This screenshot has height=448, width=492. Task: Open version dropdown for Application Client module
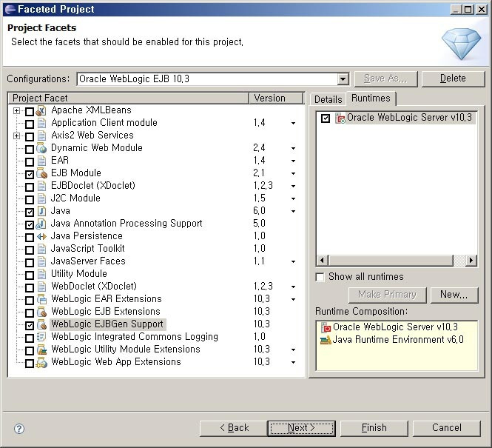coord(293,123)
